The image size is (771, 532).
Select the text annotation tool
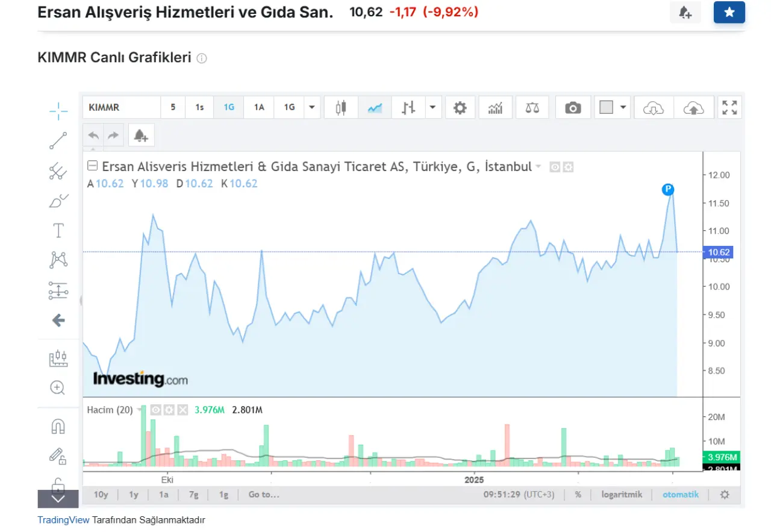point(58,230)
